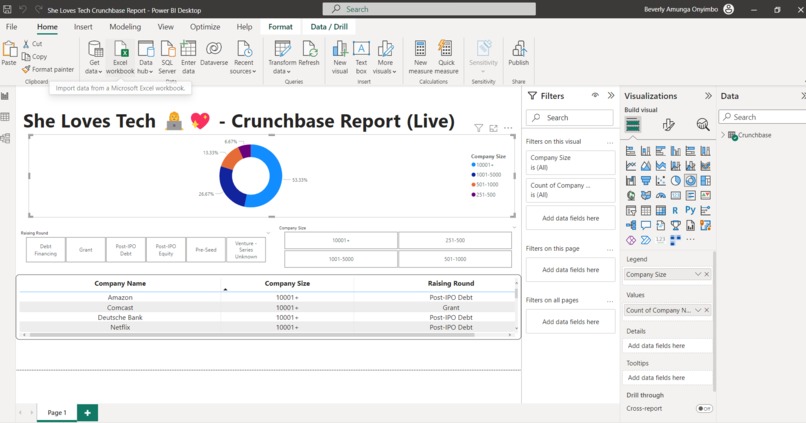Switch to Table view in left sidebar

coord(5,117)
